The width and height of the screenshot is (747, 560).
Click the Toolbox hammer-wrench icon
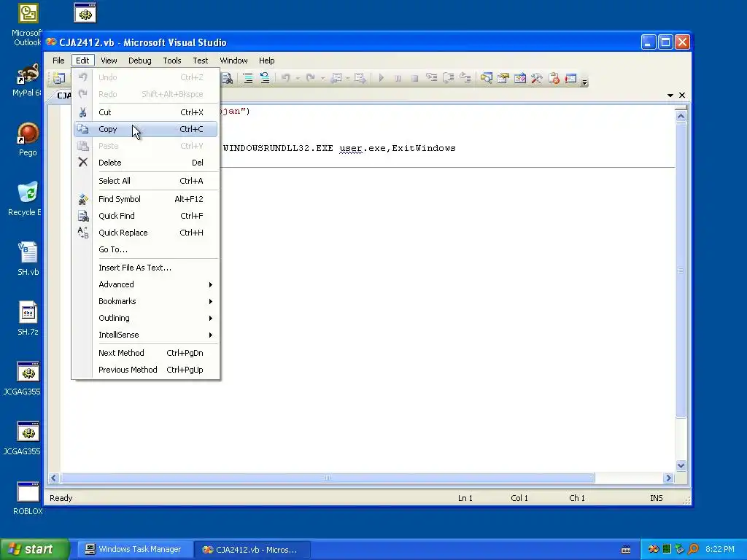(536, 78)
